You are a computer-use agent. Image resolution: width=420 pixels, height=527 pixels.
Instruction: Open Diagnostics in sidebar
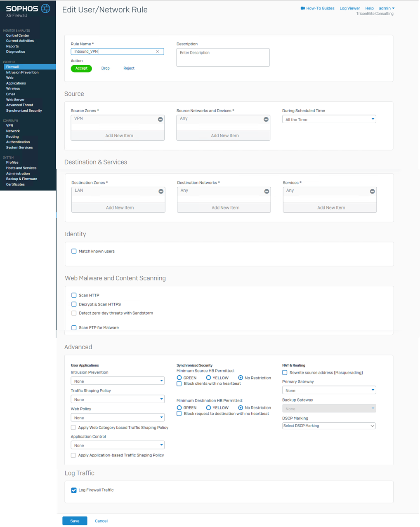(16, 52)
